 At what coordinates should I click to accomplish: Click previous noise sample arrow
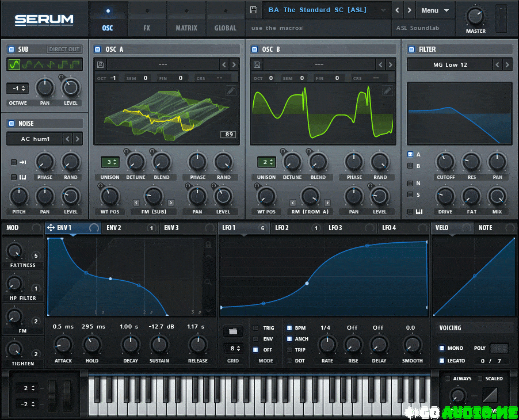[67, 139]
